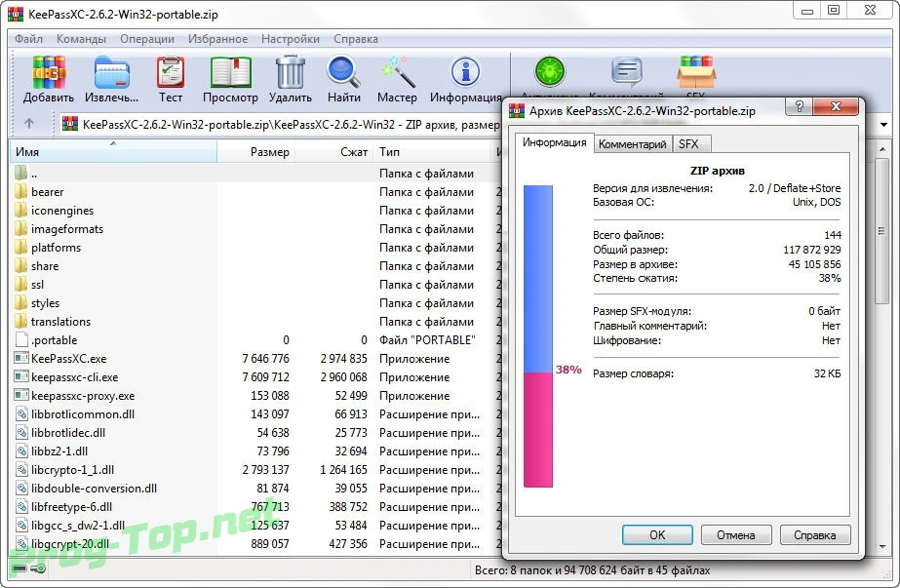Click the .portable file icon

coord(21,339)
